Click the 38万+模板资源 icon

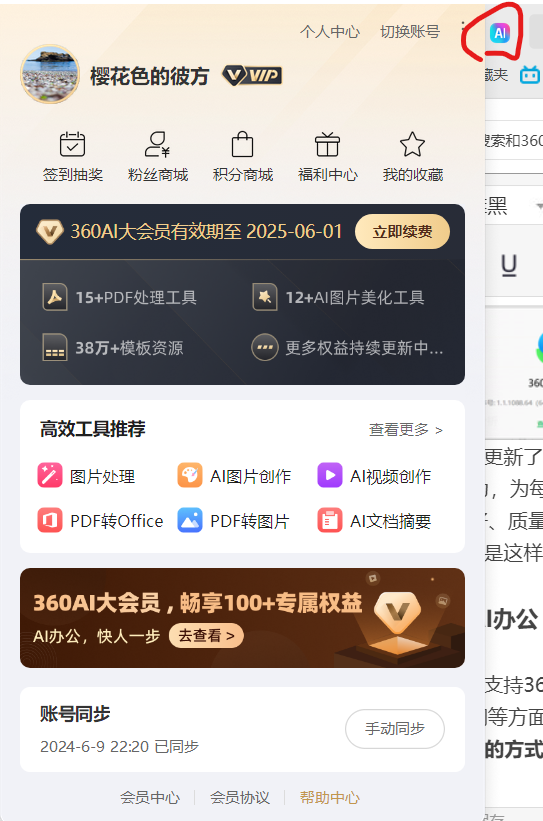coord(54,348)
